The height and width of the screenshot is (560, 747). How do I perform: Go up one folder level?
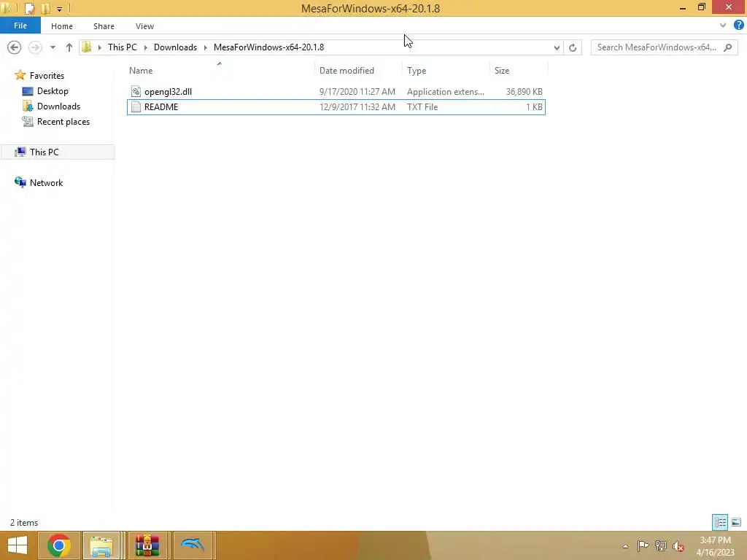point(69,47)
